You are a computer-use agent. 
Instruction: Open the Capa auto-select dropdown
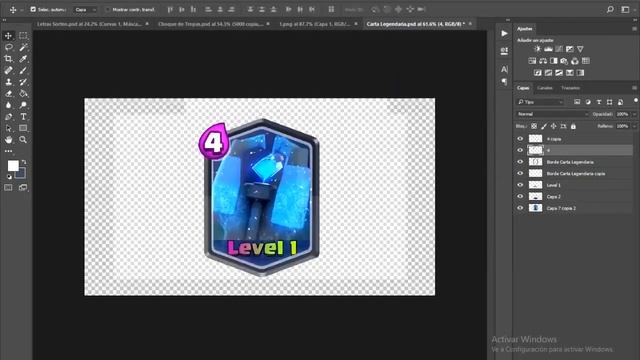[x=85, y=9]
